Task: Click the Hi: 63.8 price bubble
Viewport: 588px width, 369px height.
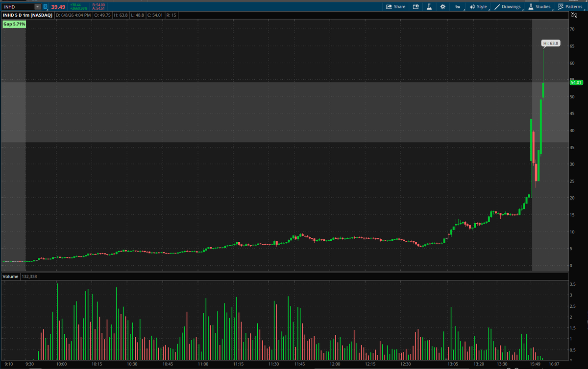Action: pos(550,44)
